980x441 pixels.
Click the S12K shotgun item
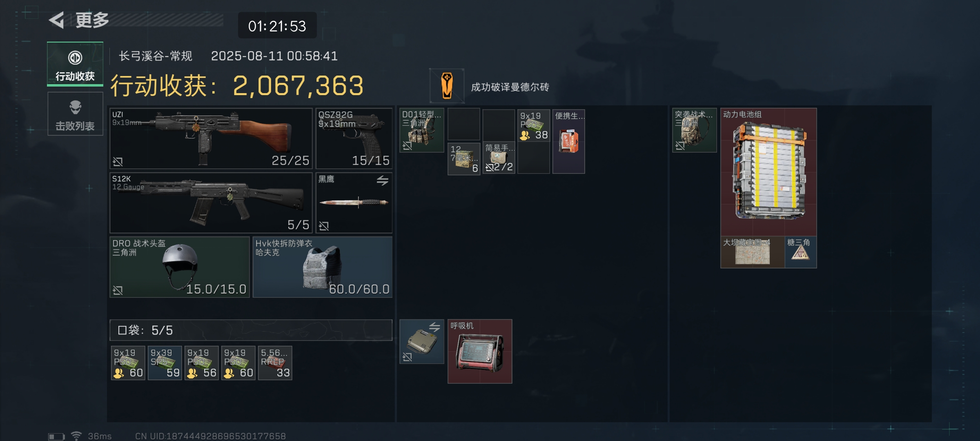(211, 203)
